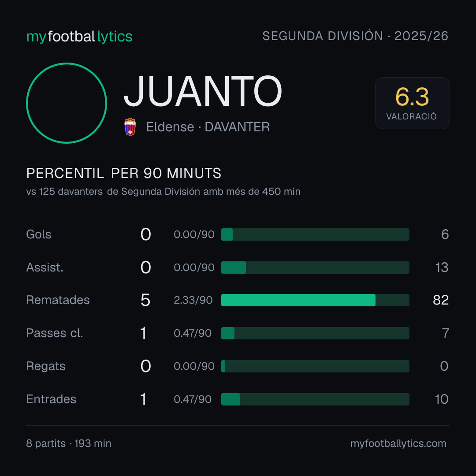Click the Passes cl. percentile bar
476x476 pixels.
315,333
